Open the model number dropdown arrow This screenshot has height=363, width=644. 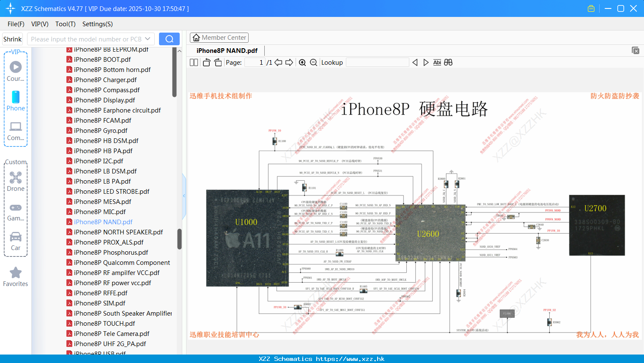point(148,39)
